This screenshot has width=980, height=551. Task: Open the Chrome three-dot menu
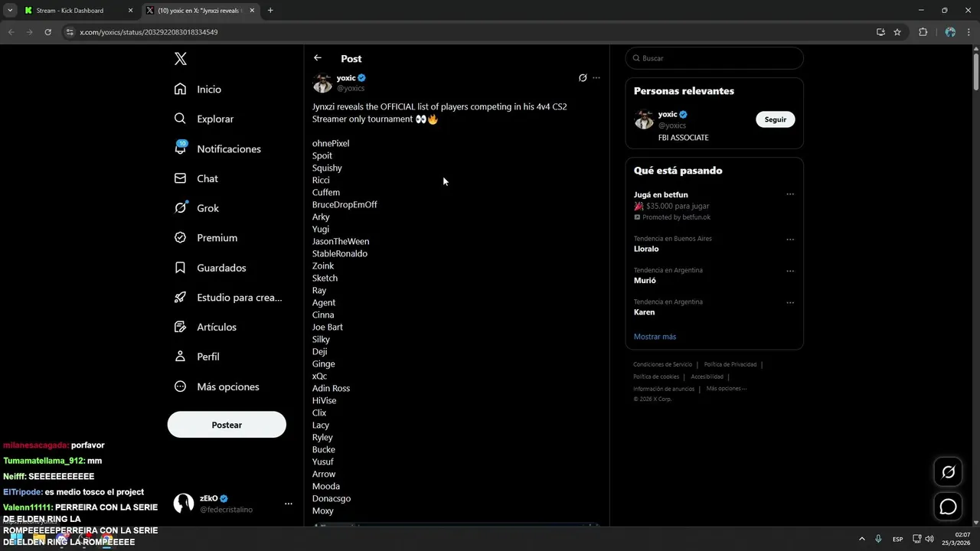(x=969, y=32)
